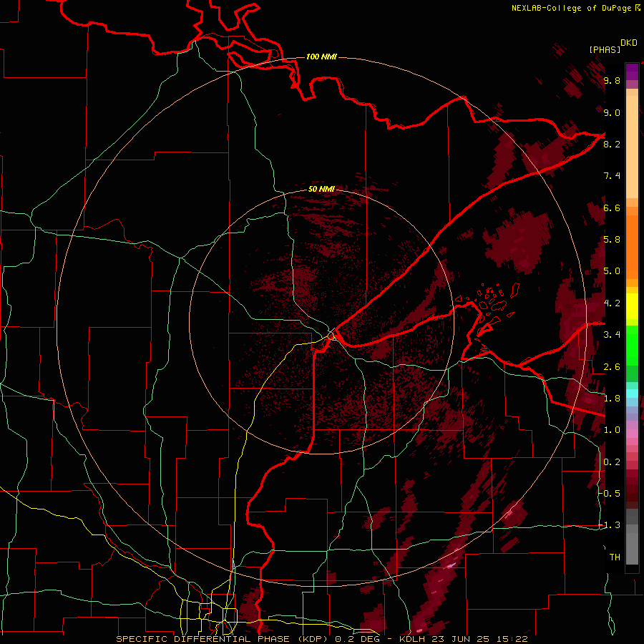This screenshot has width=644, height=644.
Task: Click the 5.8 scale value
Action: [612, 240]
